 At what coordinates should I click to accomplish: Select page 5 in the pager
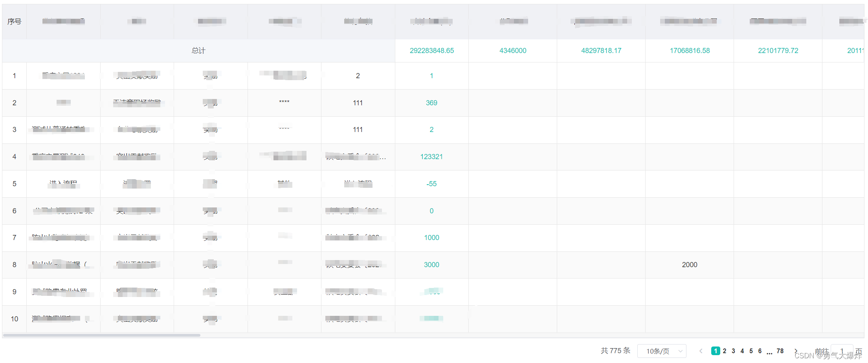pyautogui.click(x=751, y=351)
